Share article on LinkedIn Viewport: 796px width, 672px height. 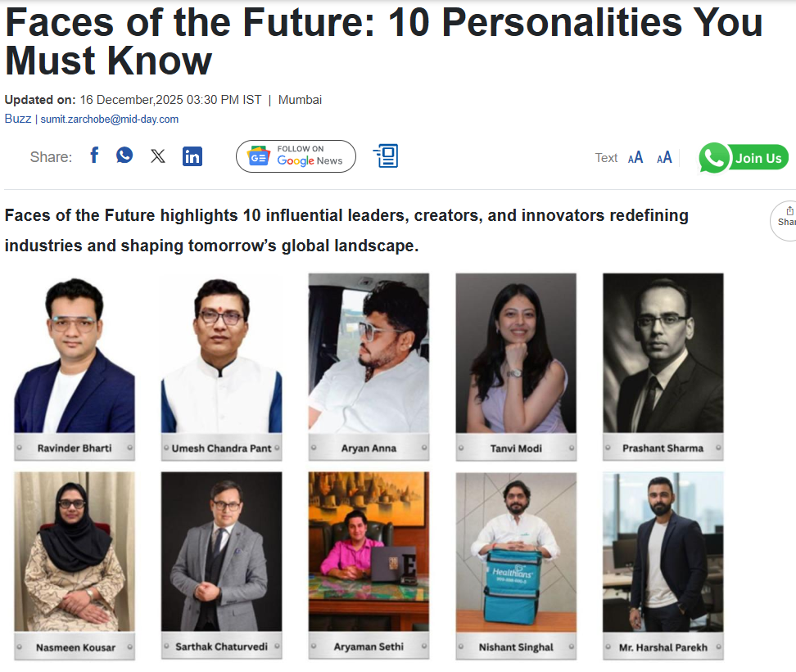tap(192, 156)
